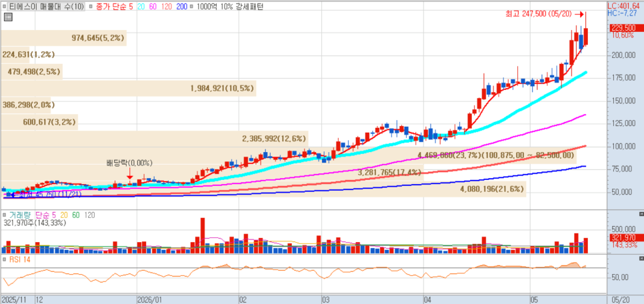Select the gray 120 volume average label
Viewport: 644px width, 304px height.
(x=91, y=215)
